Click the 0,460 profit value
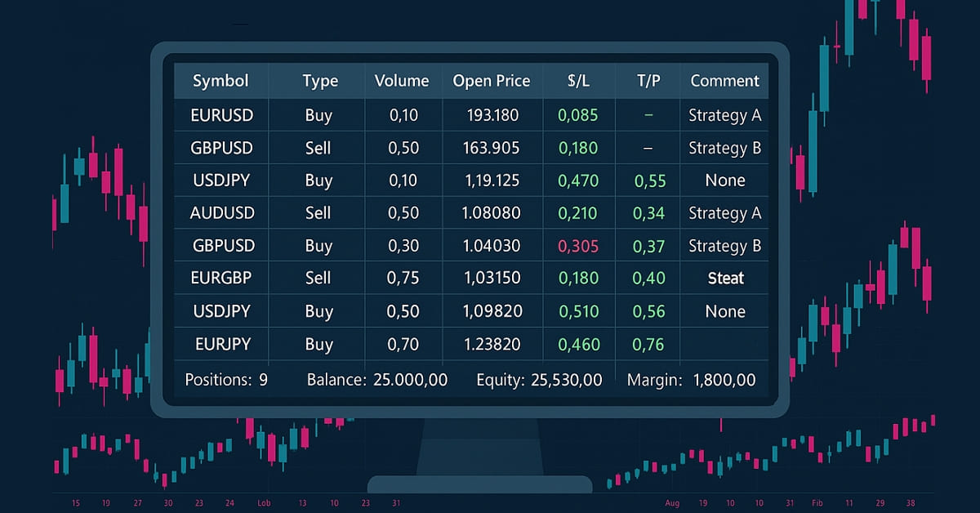The image size is (980, 513). coord(578,344)
